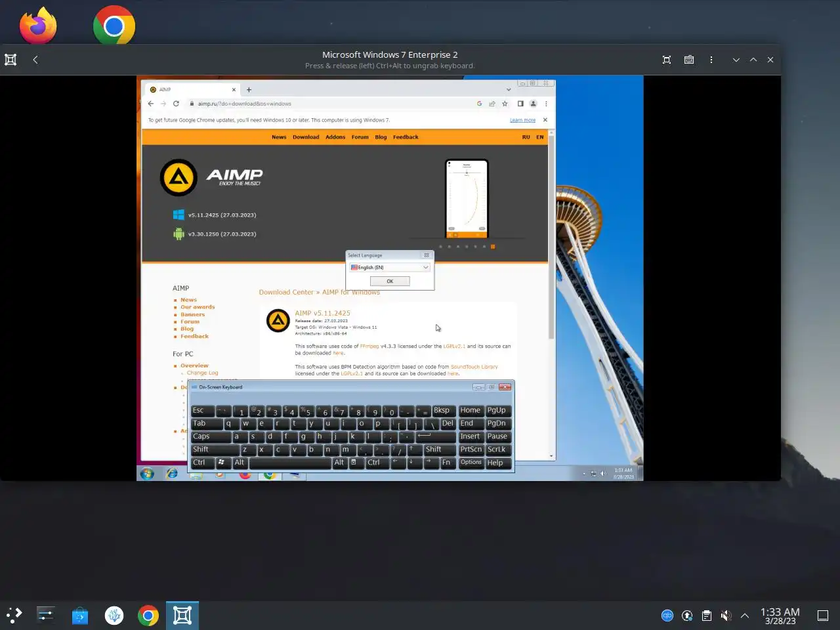840x630 pixels.
Task: Open the English (EN) language dropdown
Action: [390, 267]
